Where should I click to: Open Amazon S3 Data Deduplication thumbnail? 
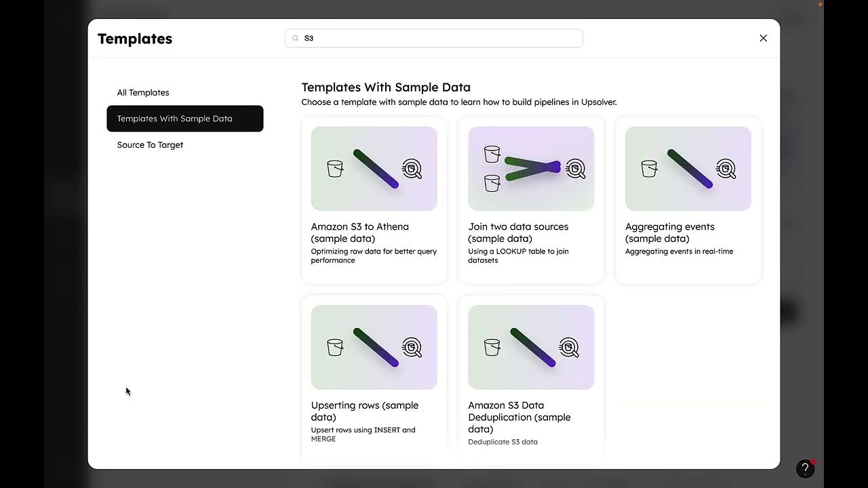pyautogui.click(x=531, y=347)
